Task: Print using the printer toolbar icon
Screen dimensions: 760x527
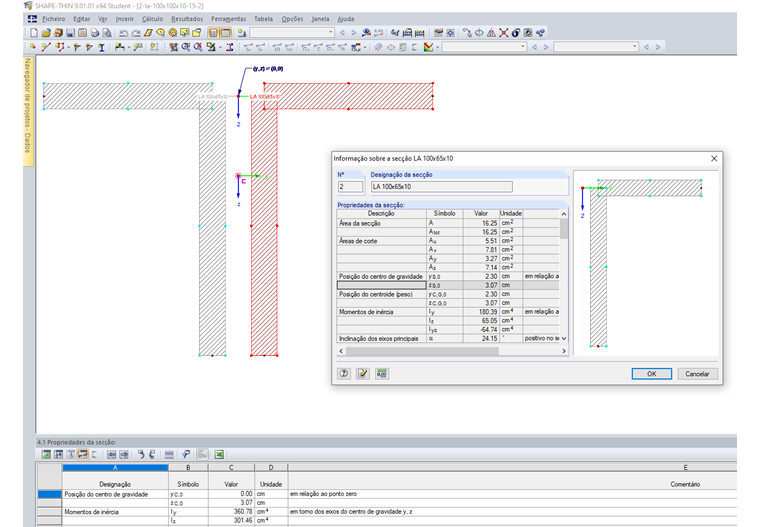Action: pos(95,33)
